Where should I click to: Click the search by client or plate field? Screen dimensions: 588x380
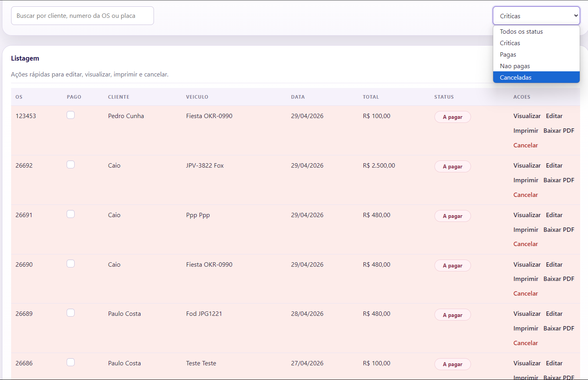(x=83, y=16)
